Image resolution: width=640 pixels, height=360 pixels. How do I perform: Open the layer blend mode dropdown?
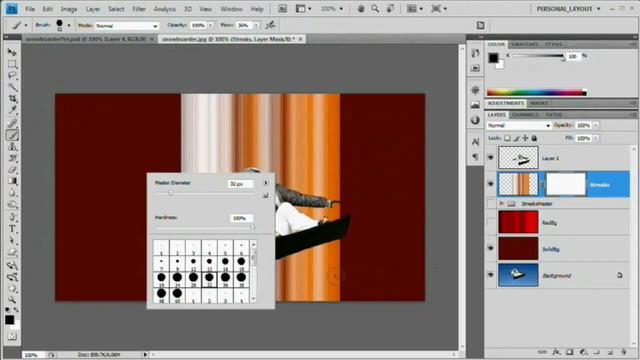tap(519, 125)
